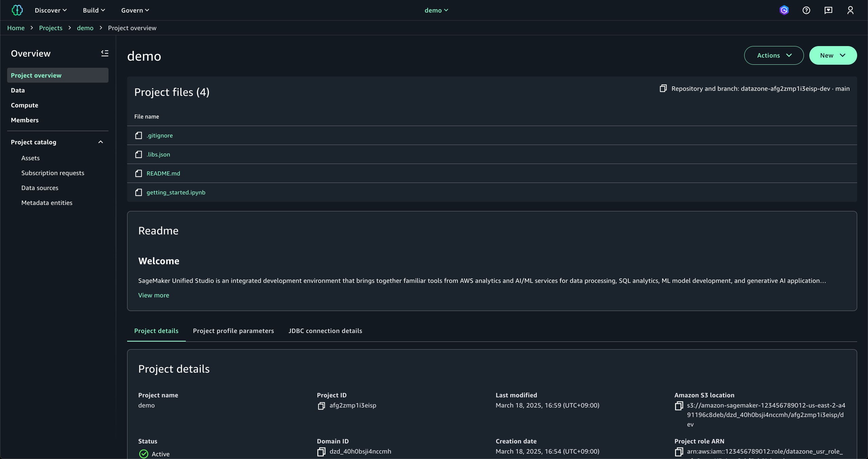This screenshot has width=868, height=459.
Task: Open the getting_started.ipynb file
Action: coord(176,192)
